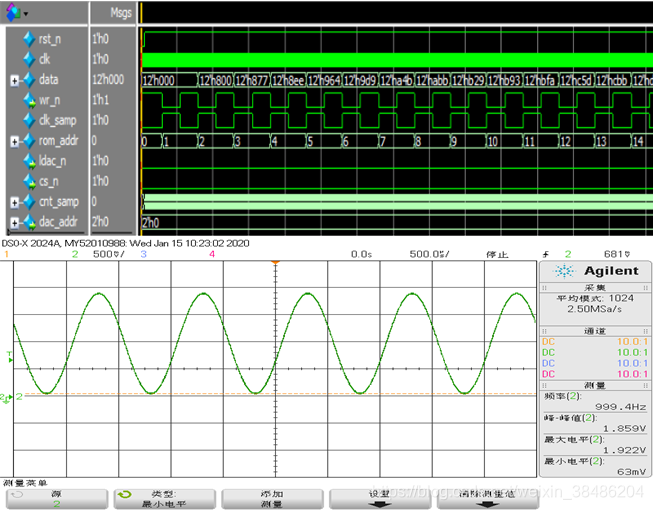Click the clk_samp signal name
The image size is (653, 510).
[57, 121]
